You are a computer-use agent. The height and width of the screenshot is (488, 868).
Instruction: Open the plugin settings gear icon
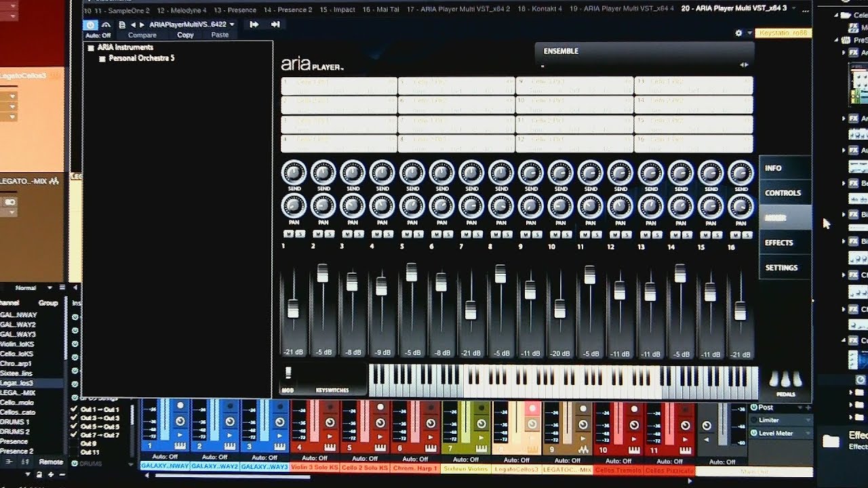click(738, 33)
